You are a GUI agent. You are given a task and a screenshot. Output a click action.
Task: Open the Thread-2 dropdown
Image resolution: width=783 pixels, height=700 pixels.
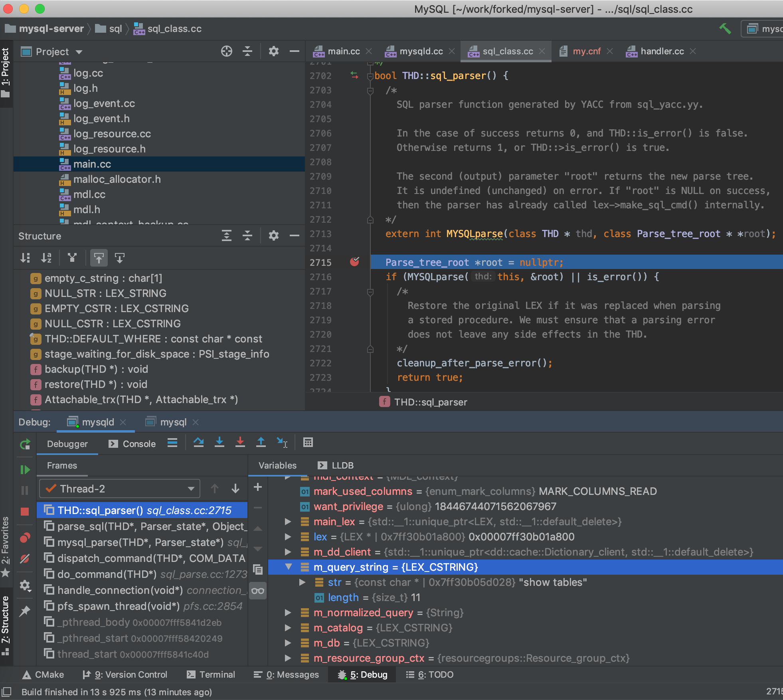click(x=119, y=488)
